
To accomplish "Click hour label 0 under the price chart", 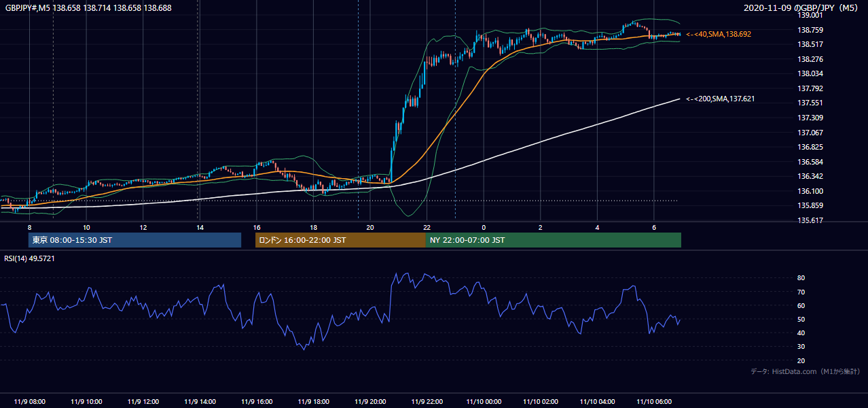I will coord(484,227).
